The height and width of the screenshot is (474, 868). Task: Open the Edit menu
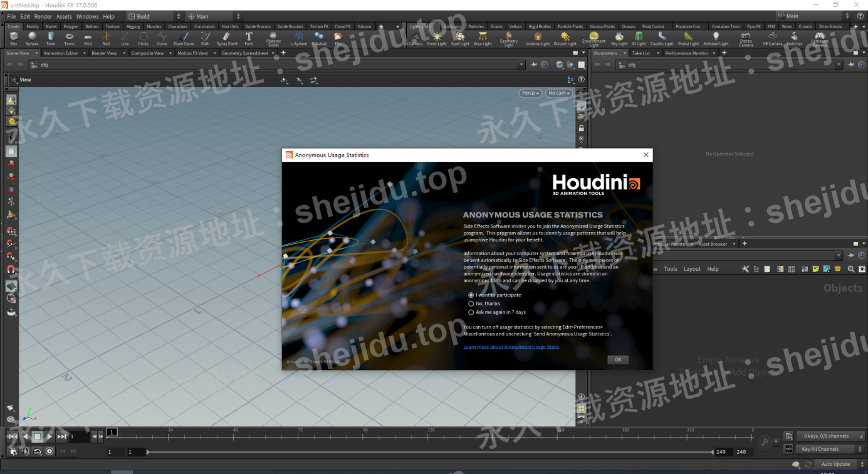(x=25, y=16)
